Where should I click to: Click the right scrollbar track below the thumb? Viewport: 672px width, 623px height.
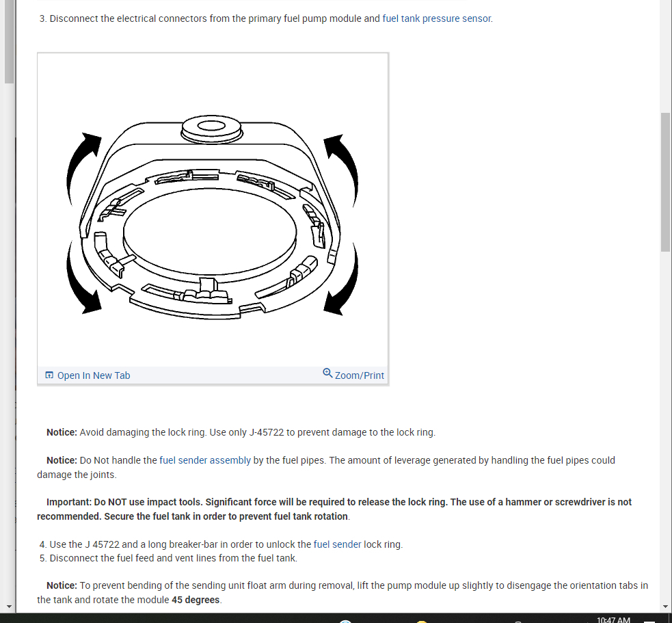(x=665, y=427)
